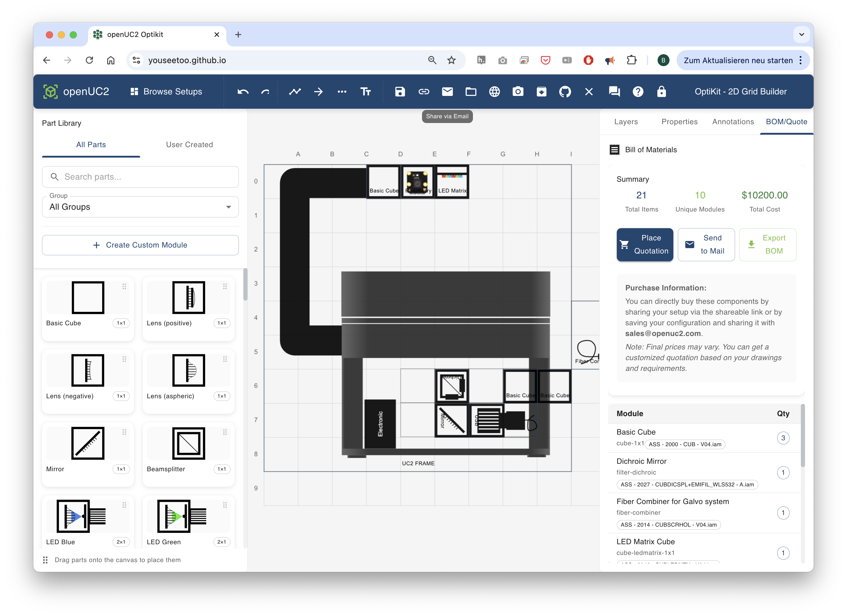Click the LED Matrix cube on the canvas
The width and height of the screenshot is (847, 616).
pyautogui.click(x=452, y=181)
